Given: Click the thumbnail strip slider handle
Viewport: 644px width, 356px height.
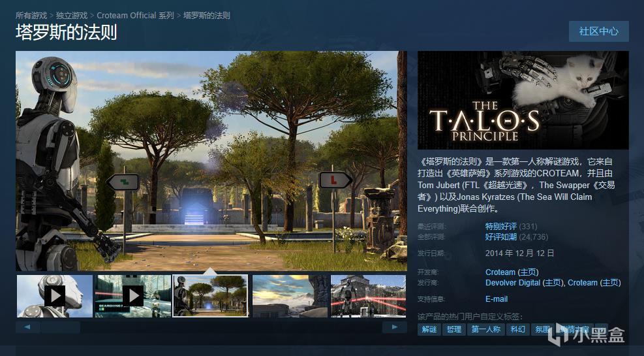Looking at the screenshot, I should point(60,327).
